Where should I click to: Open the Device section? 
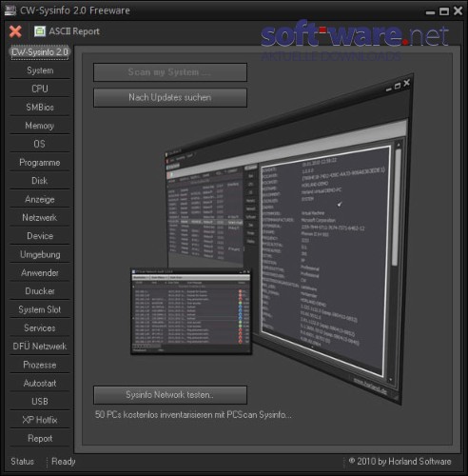point(40,236)
